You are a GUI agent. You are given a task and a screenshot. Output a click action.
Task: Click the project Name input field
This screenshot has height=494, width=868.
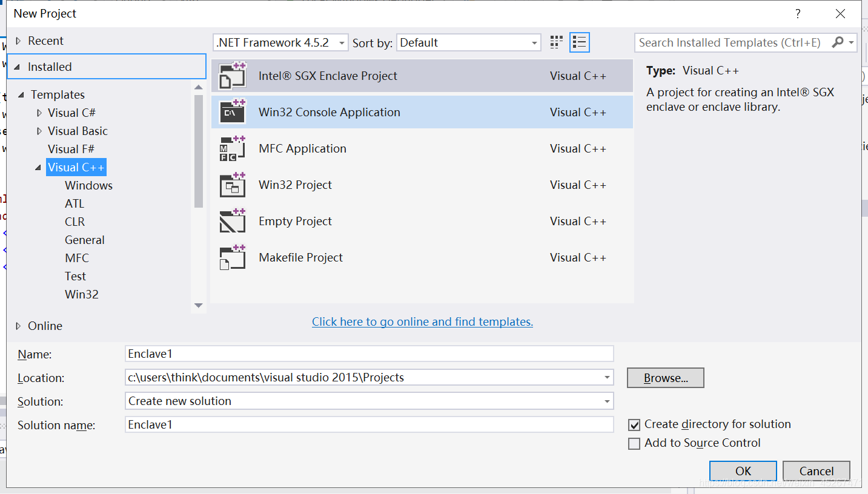click(x=369, y=354)
